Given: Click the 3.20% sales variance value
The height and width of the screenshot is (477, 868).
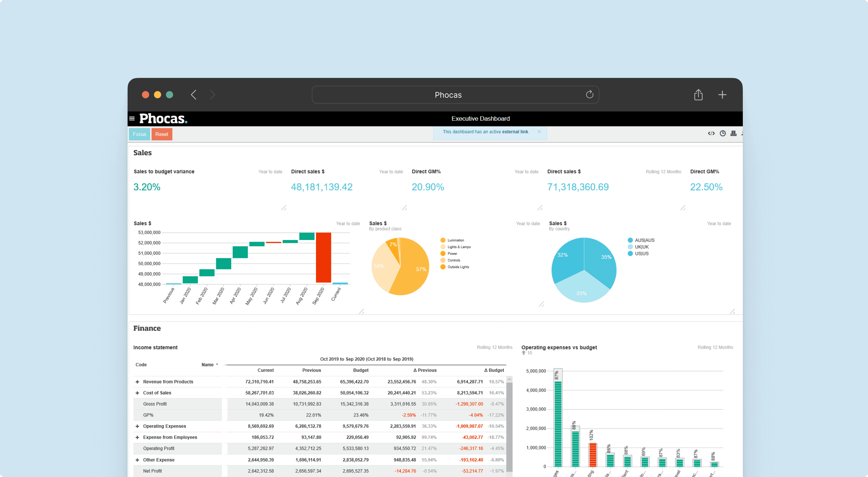Looking at the screenshot, I should [147, 187].
